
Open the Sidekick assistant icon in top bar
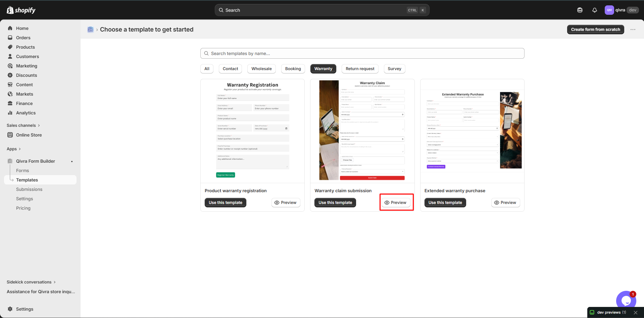pos(580,10)
